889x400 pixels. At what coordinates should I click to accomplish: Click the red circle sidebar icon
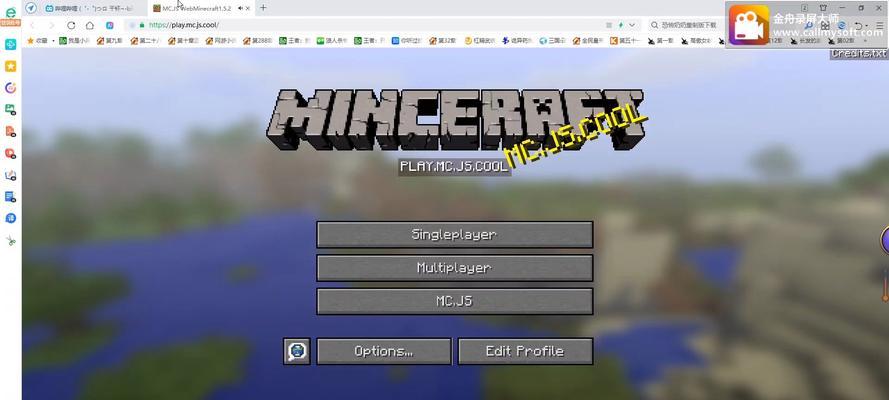click(x=10, y=153)
